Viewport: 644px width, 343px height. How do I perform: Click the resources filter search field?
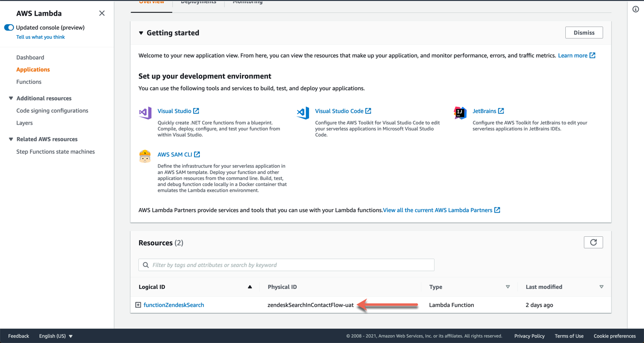(x=286, y=265)
